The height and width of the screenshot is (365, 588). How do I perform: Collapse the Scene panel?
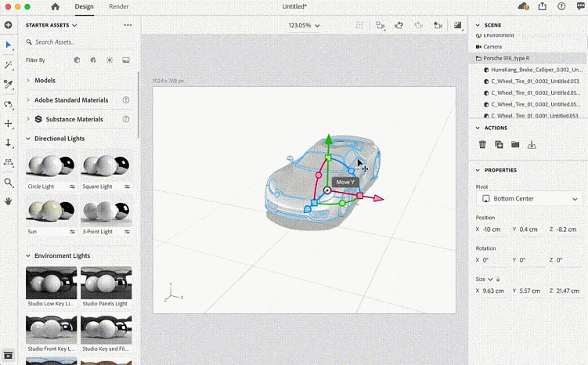point(478,25)
